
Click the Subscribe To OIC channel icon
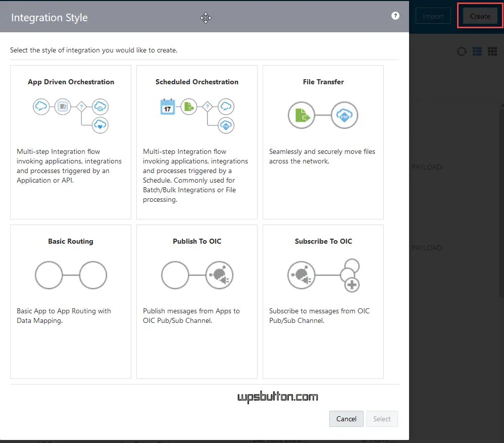coord(302,275)
